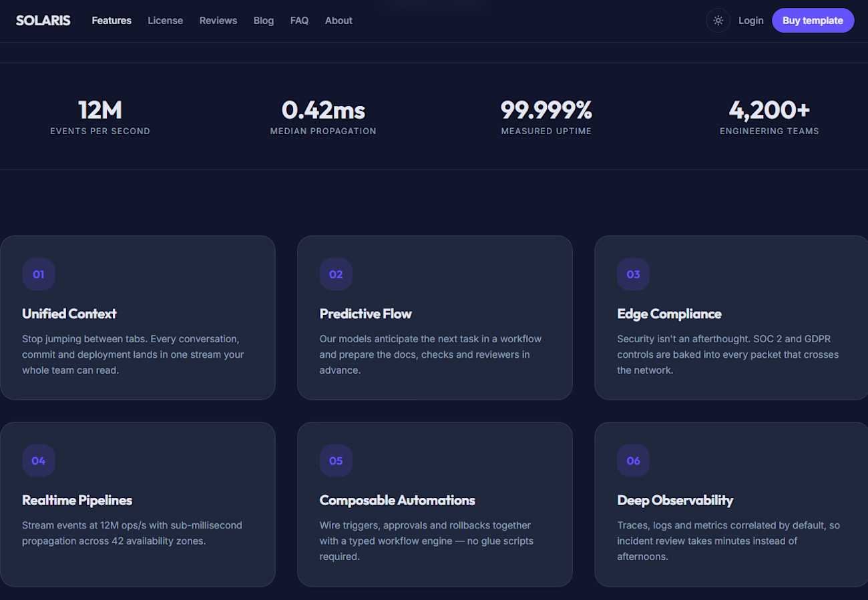
Task: Select the Deep Observability heading
Action: click(x=675, y=500)
